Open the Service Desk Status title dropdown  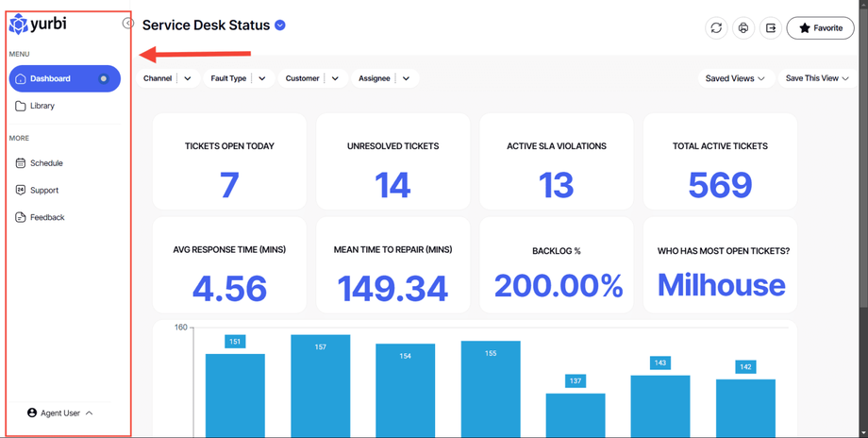pos(280,25)
